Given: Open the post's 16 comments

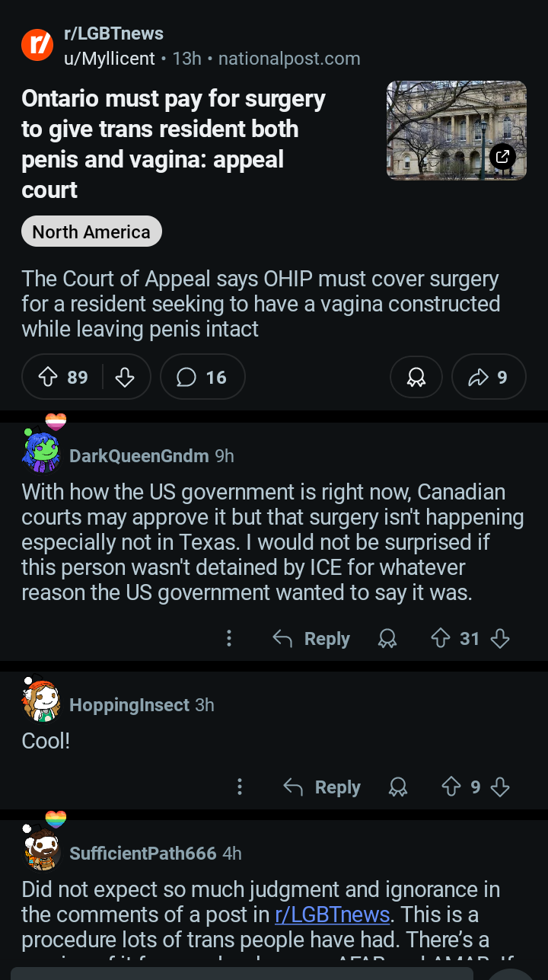Looking at the screenshot, I should pyautogui.click(x=202, y=377).
